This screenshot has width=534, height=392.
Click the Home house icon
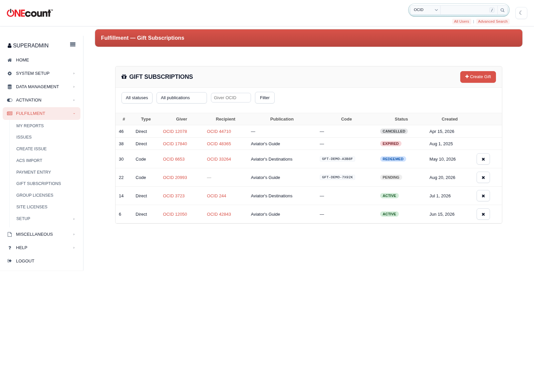(10, 60)
